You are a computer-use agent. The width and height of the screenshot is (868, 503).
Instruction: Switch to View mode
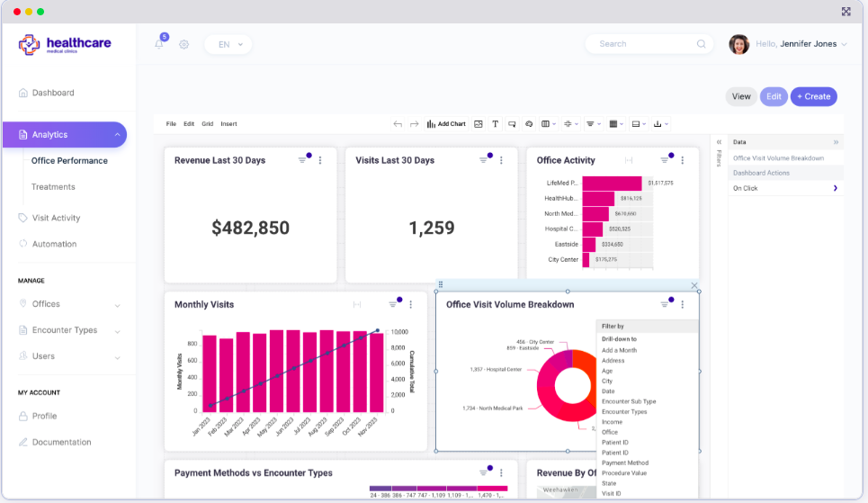[x=740, y=96]
